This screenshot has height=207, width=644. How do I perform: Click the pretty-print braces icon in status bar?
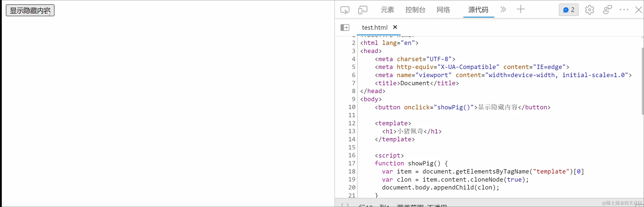tap(345, 205)
